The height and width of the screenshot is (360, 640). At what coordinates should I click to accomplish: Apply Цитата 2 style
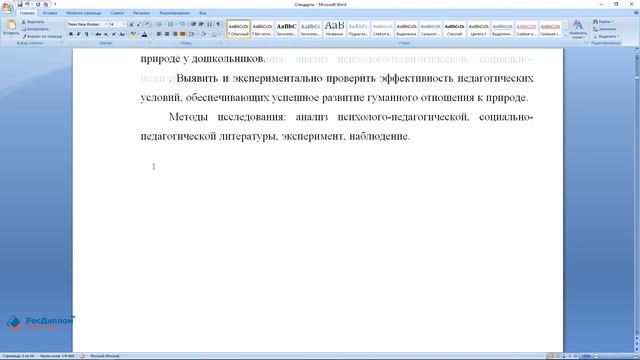478,29
